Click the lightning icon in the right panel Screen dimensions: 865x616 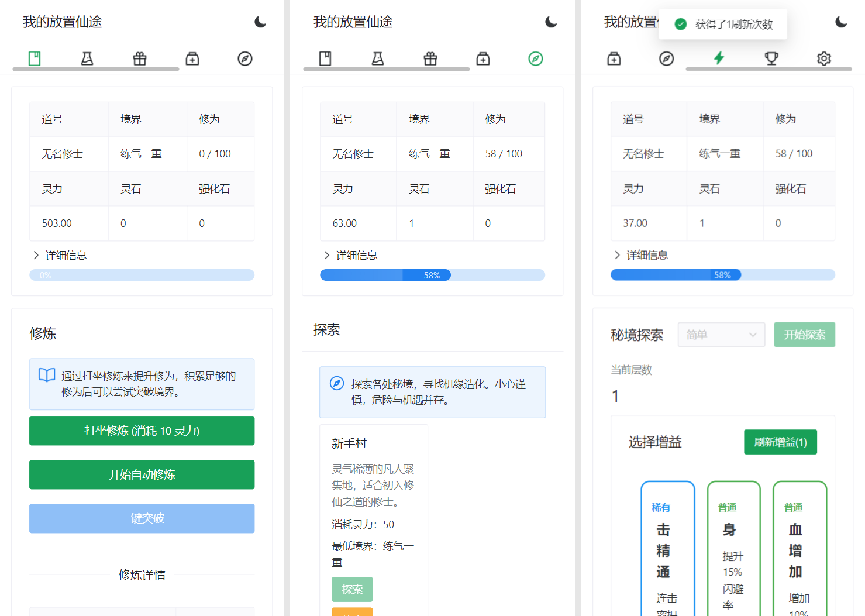click(719, 58)
